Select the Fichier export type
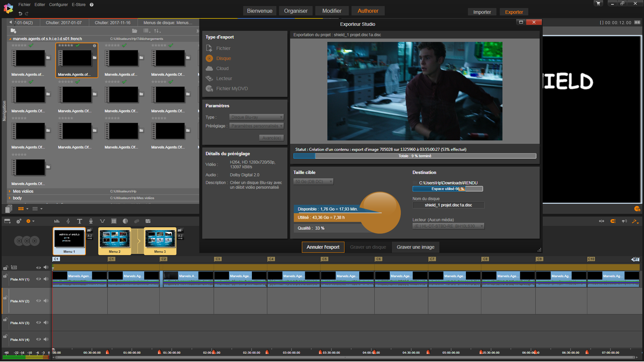Screen dimensions: 644x362 tap(223, 48)
